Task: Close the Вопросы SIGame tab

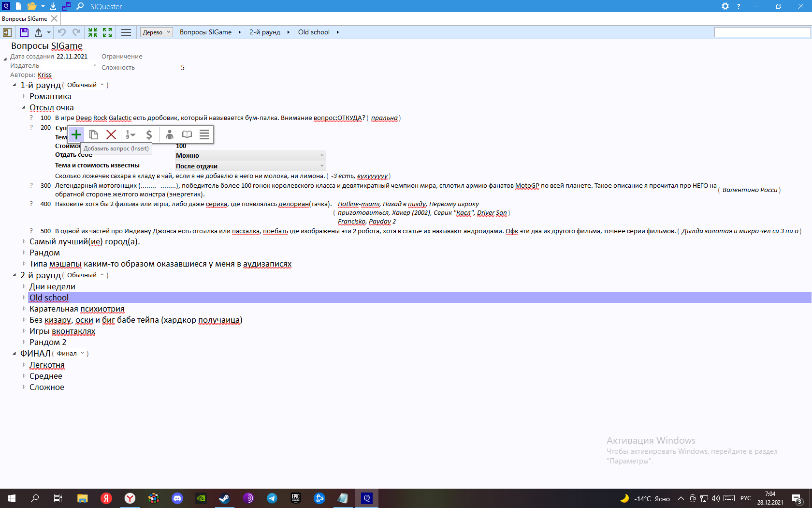Action: (54, 19)
